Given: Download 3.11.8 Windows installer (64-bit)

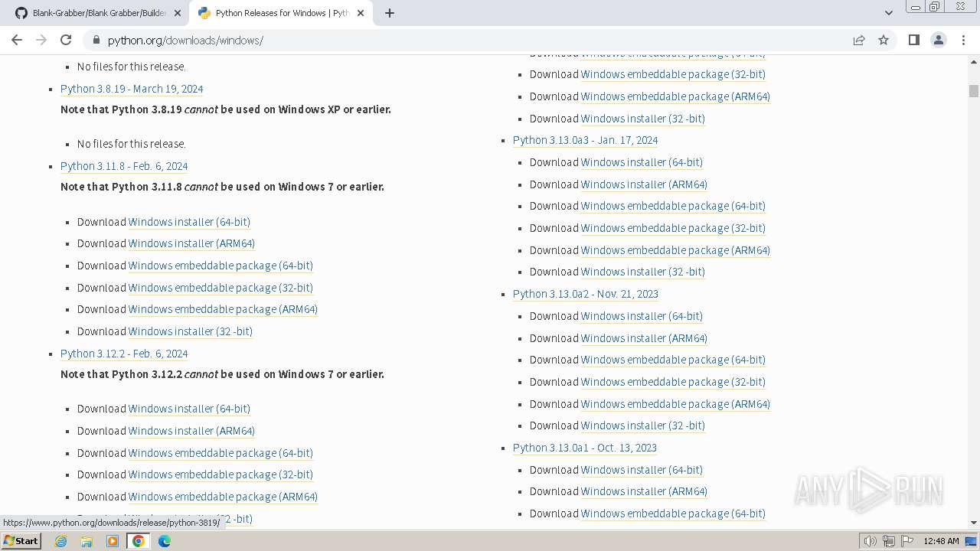Looking at the screenshot, I should tap(189, 222).
